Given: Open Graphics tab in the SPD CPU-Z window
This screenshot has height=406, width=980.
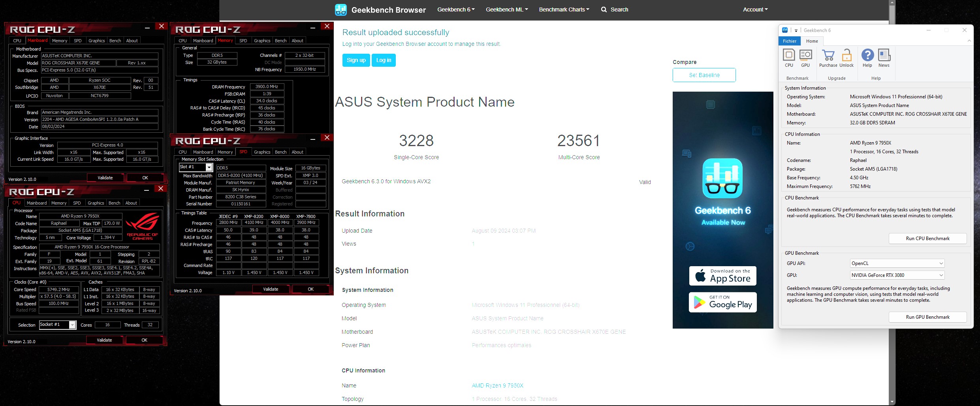Looking at the screenshot, I should pyautogui.click(x=262, y=152).
